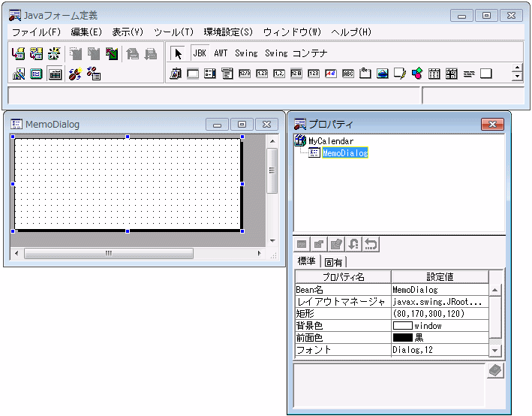
Task: Choose the tabbed folder component icon
Action: click(365, 74)
